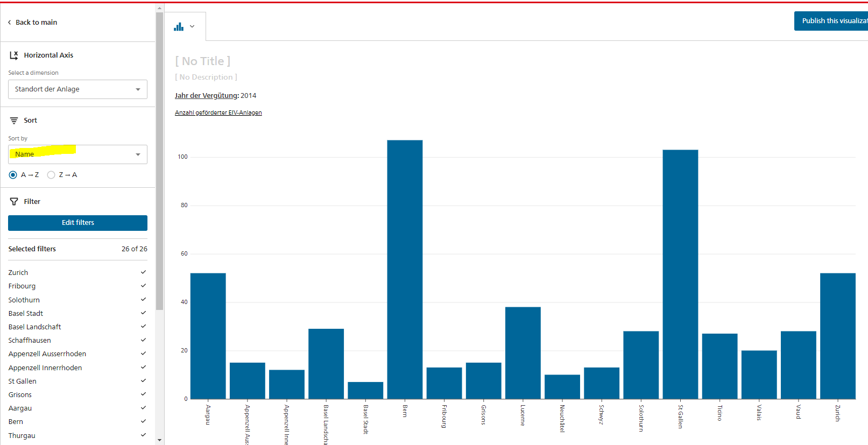Screen dimensions: 868x445
Task: Click the Aargau bar in chart
Action: (208, 336)
